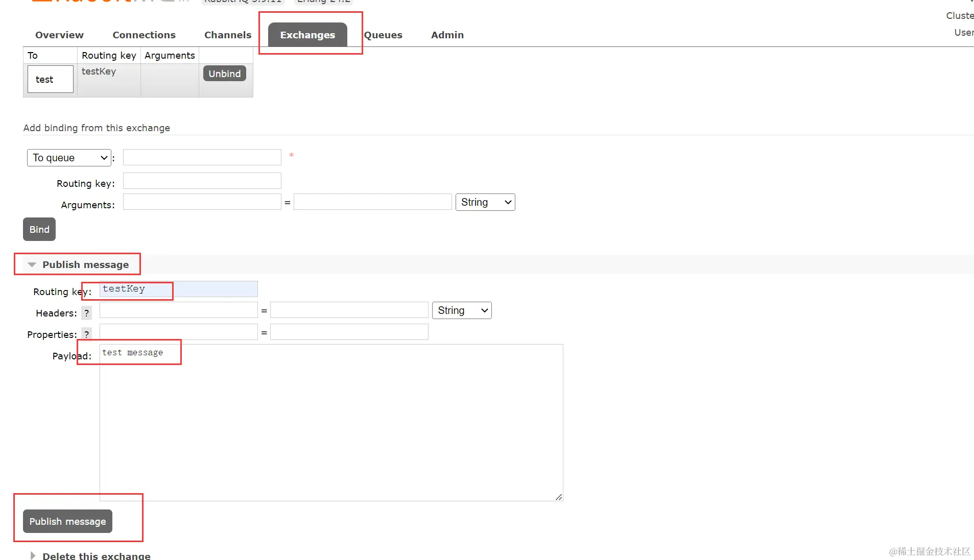
Task: Show help for Headers
Action: (x=86, y=313)
